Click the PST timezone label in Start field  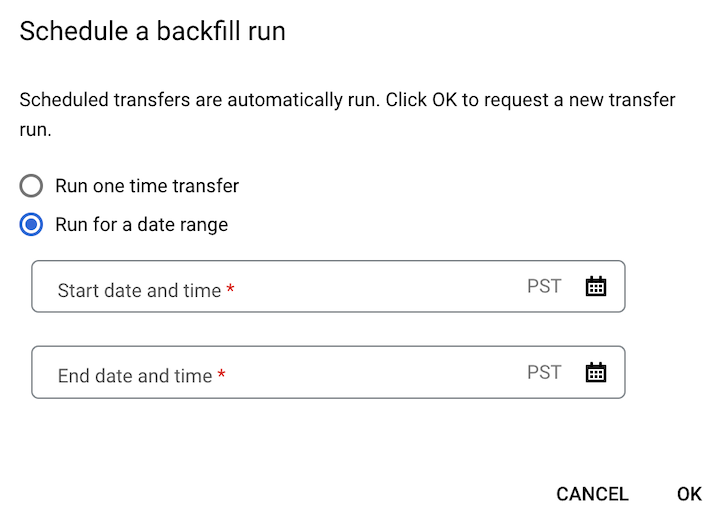click(x=544, y=287)
